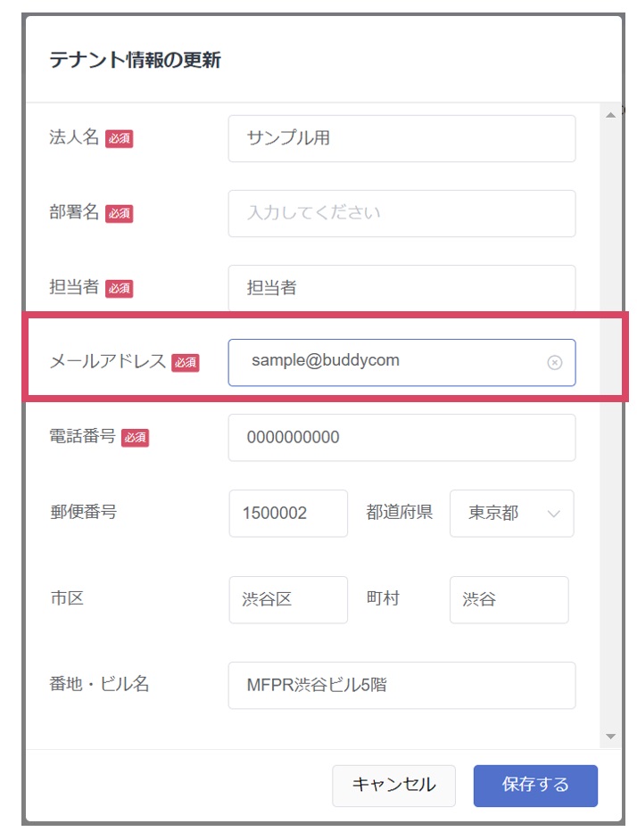
Task: Focus the empty 部署名 input field
Action: 401,213
